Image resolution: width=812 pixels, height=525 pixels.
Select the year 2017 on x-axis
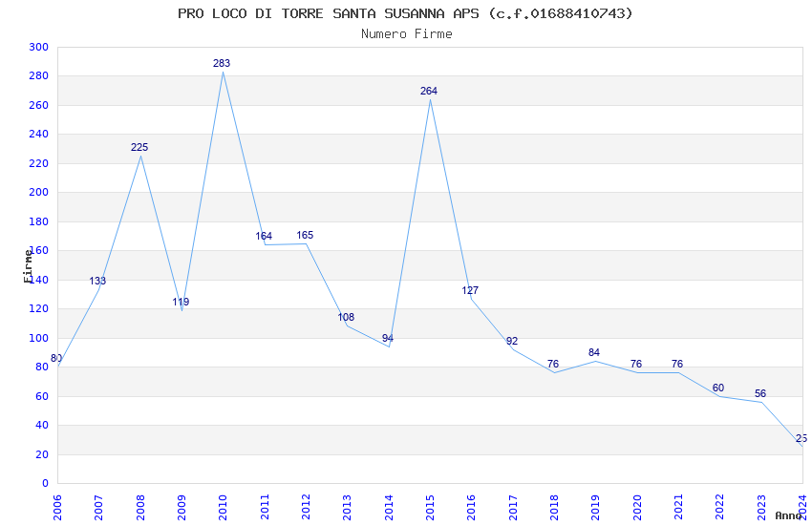coord(513,508)
